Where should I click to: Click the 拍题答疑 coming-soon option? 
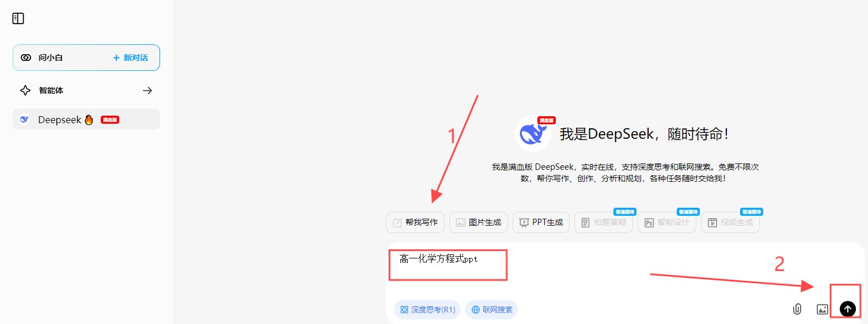click(x=604, y=222)
